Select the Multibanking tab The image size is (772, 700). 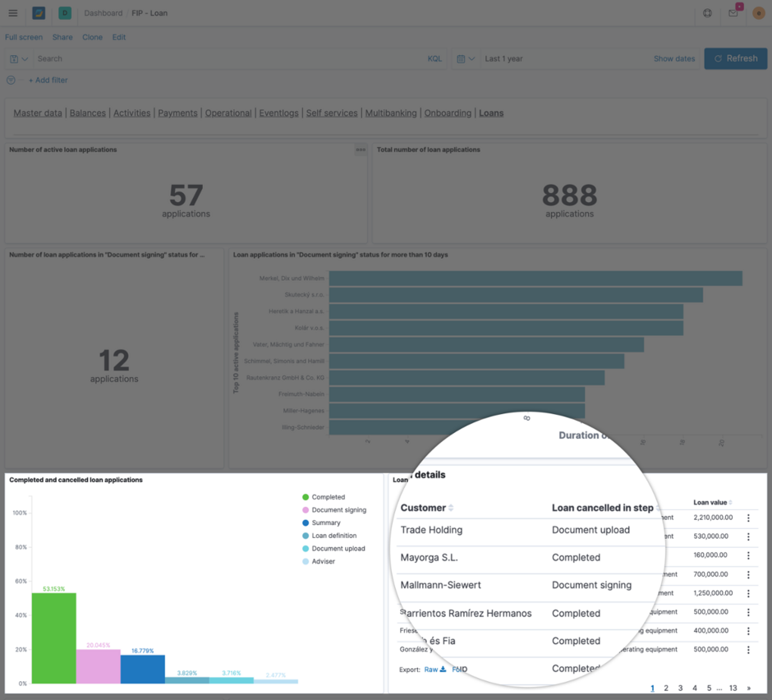[391, 113]
